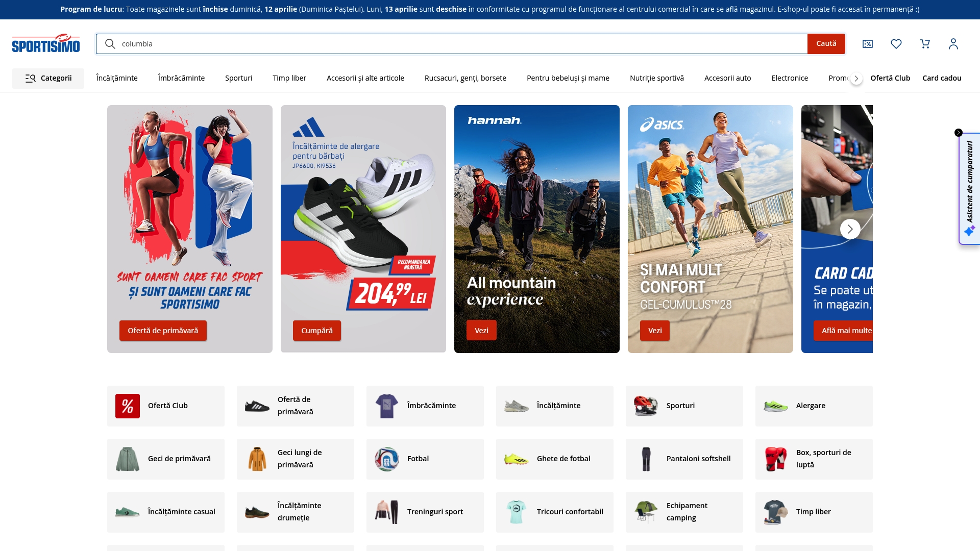Open Pentru bebeluși și mame menu
980x551 pixels.
click(x=568, y=78)
